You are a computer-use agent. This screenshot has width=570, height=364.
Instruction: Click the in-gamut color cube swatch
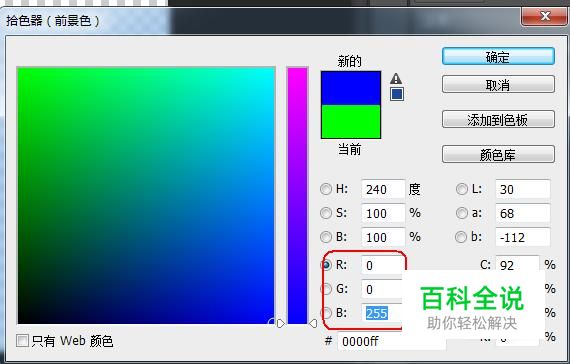[x=397, y=94]
